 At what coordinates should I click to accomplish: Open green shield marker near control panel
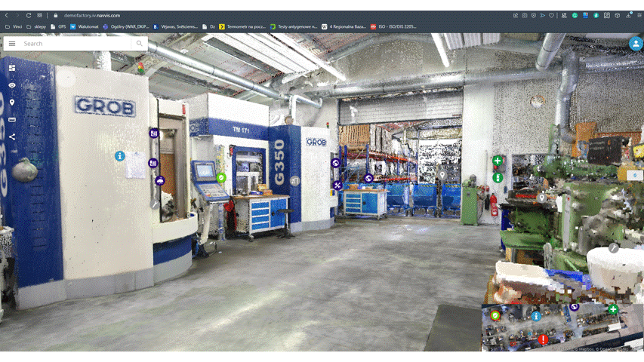(x=221, y=178)
